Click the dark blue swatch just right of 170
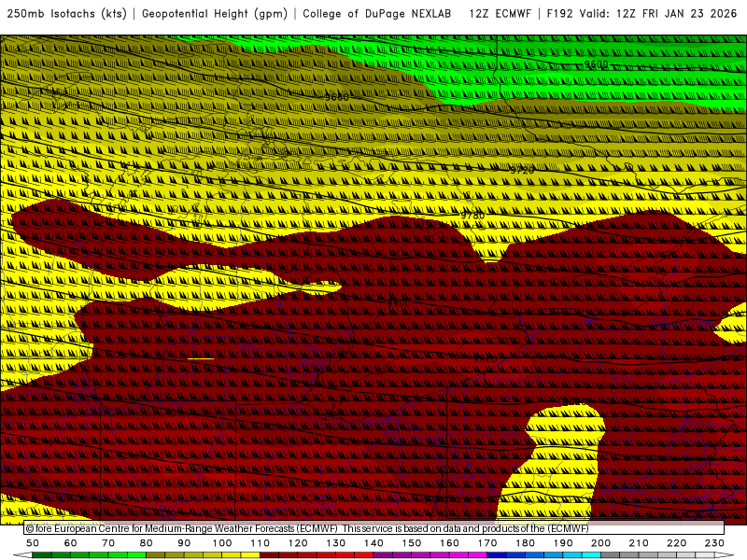This screenshot has width=747, height=560. coord(497,555)
